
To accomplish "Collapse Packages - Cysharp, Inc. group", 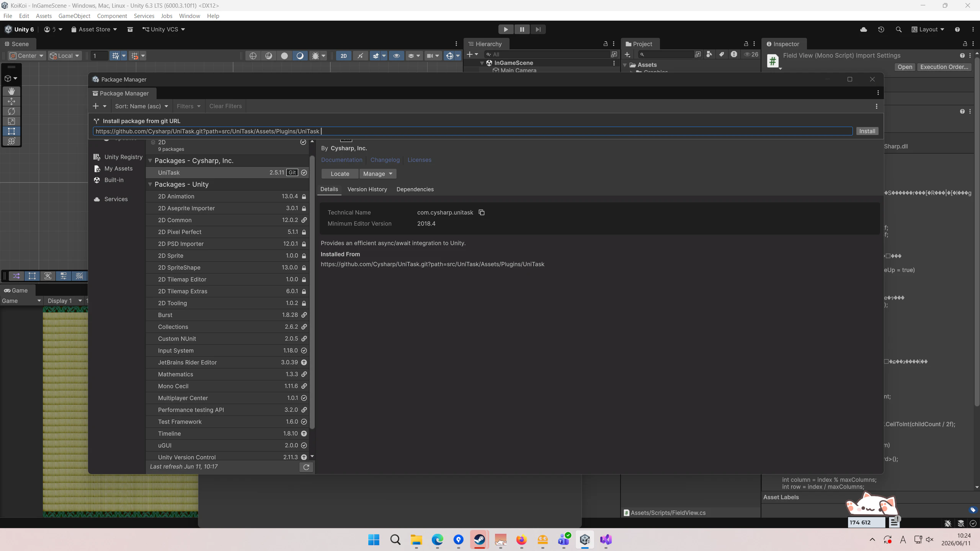I will point(150,161).
